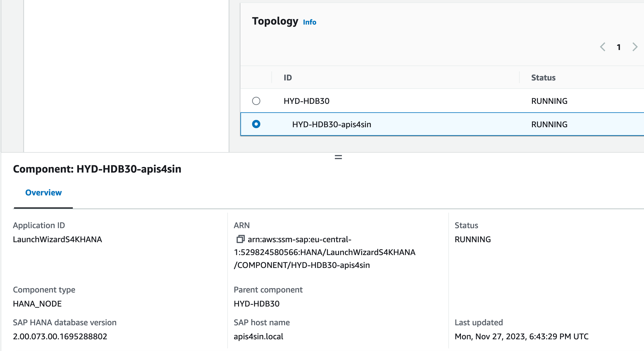Go to next Topology page
644x351 pixels.
(635, 47)
